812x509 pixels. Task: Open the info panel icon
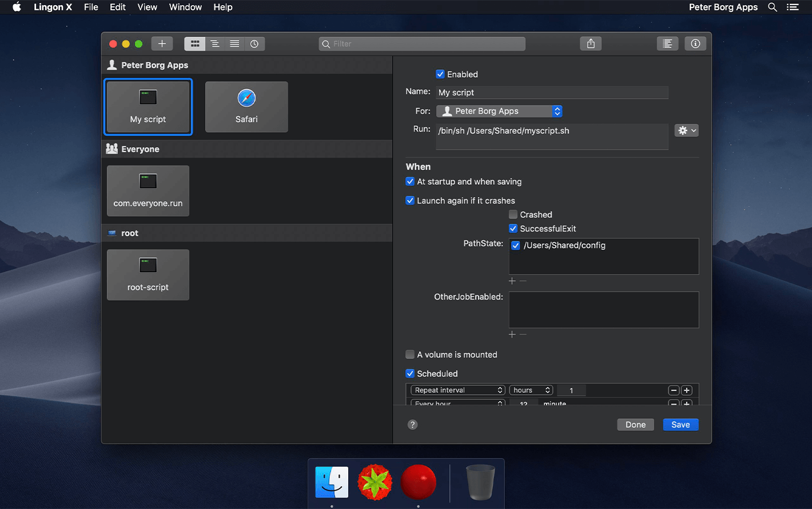click(x=695, y=43)
